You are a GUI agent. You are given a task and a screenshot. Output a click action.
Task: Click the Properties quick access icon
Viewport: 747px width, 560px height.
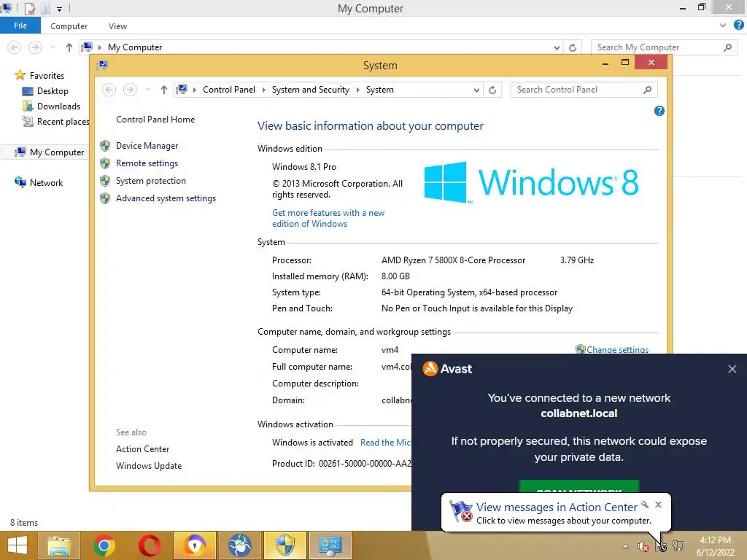click(29, 8)
